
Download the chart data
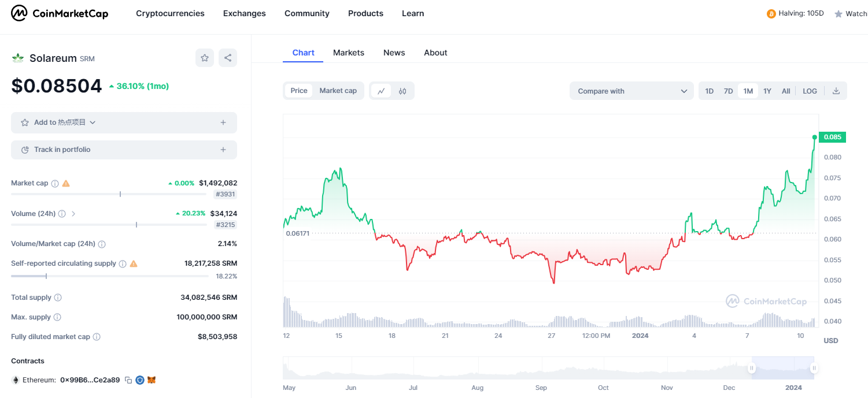(x=836, y=91)
